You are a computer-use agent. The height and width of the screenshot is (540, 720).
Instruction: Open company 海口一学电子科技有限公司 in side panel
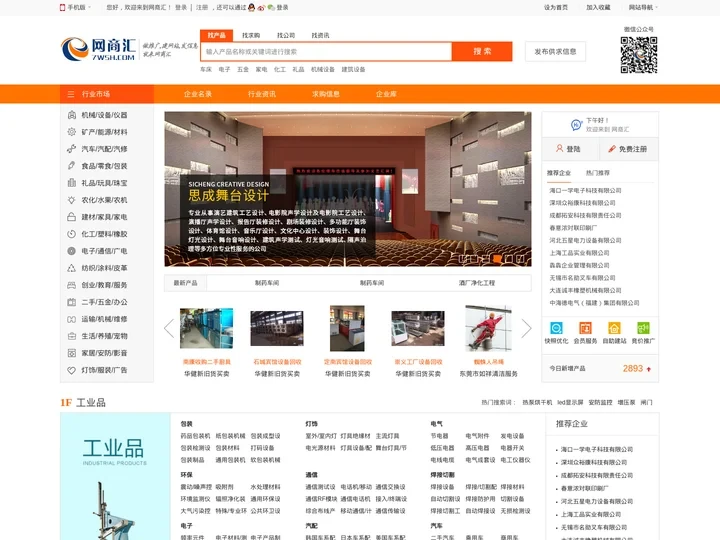[x=585, y=190]
